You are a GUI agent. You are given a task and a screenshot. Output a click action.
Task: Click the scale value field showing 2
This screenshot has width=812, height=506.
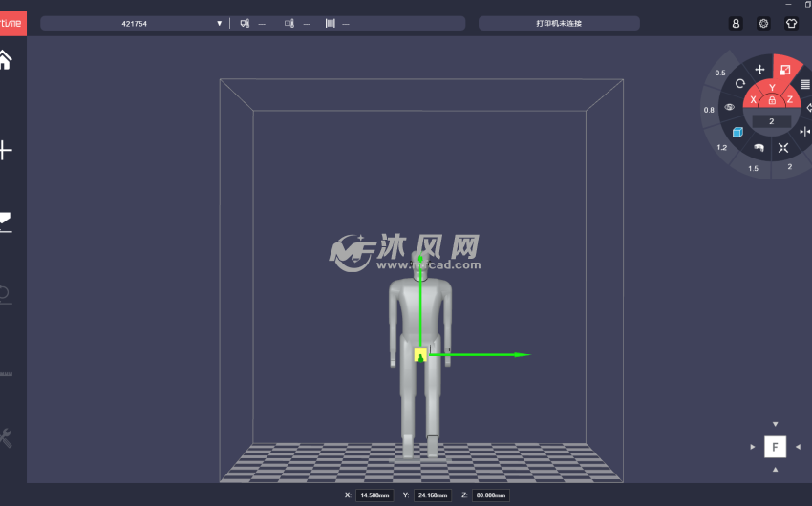click(772, 121)
